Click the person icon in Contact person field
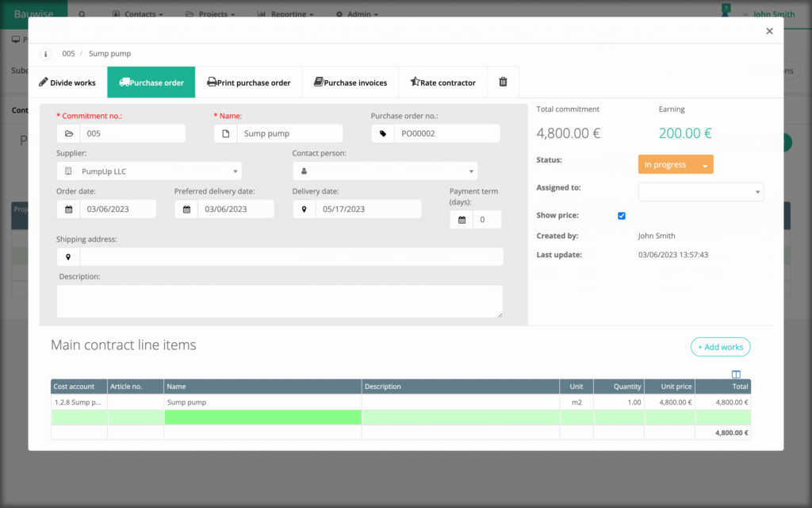 click(x=304, y=171)
